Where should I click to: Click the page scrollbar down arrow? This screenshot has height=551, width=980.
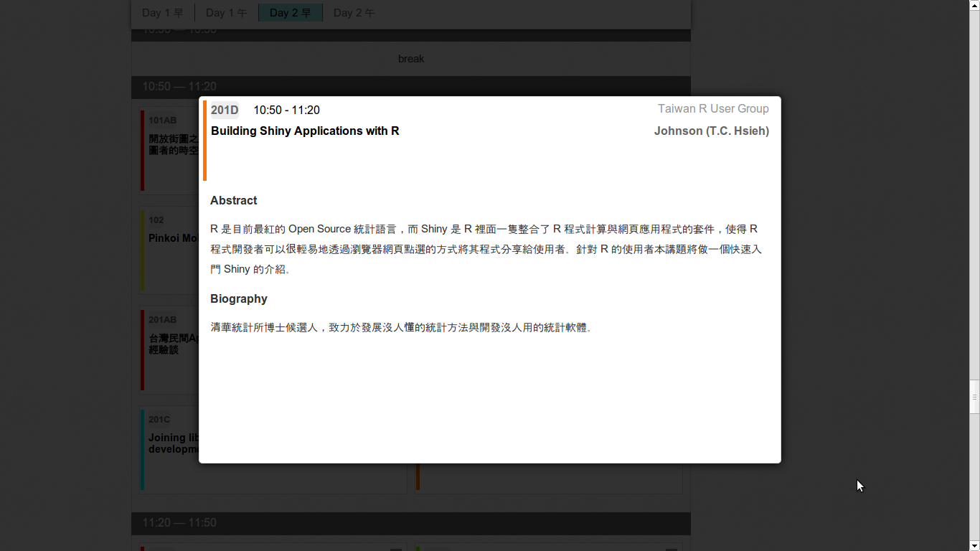pos(974,546)
